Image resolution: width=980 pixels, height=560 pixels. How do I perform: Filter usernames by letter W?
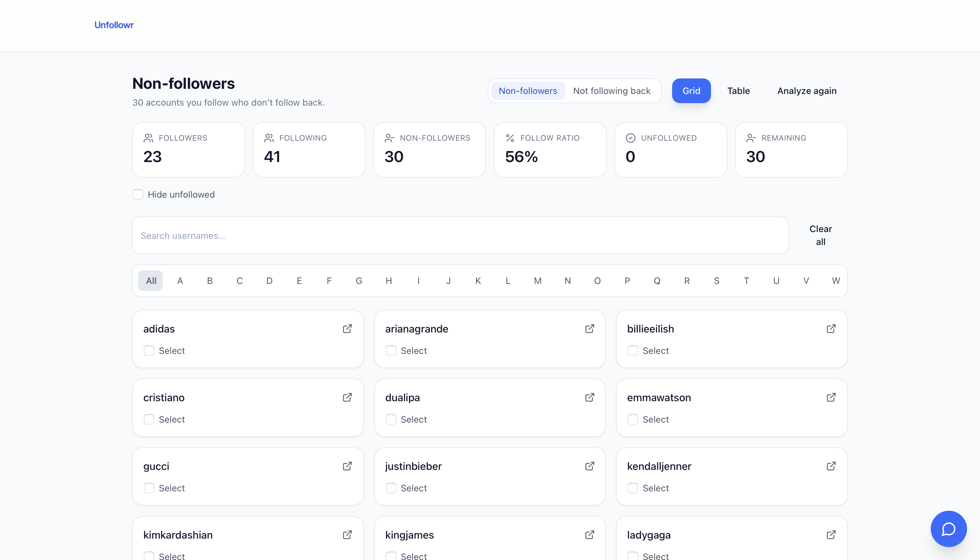click(x=836, y=281)
